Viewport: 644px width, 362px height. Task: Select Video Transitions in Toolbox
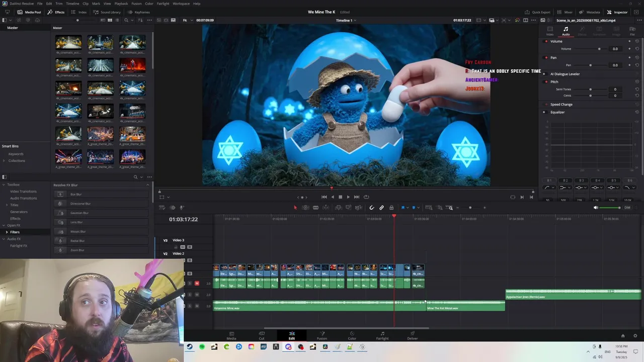(x=23, y=192)
